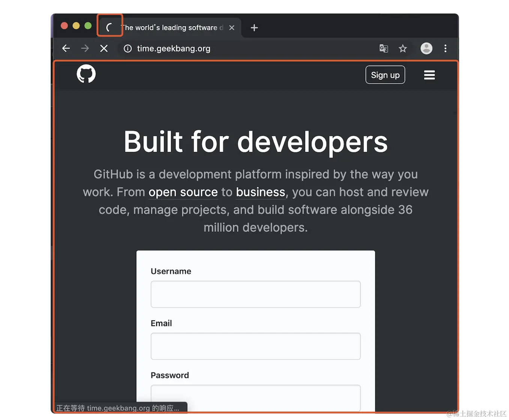Open the hamburger navigation menu
The width and height of the screenshot is (509, 420).
(x=429, y=75)
